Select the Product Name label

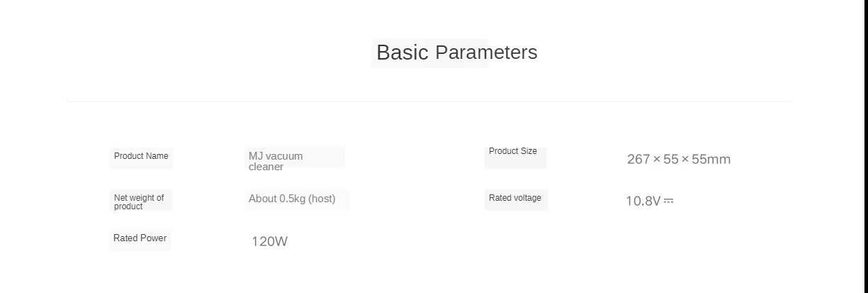tap(141, 156)
